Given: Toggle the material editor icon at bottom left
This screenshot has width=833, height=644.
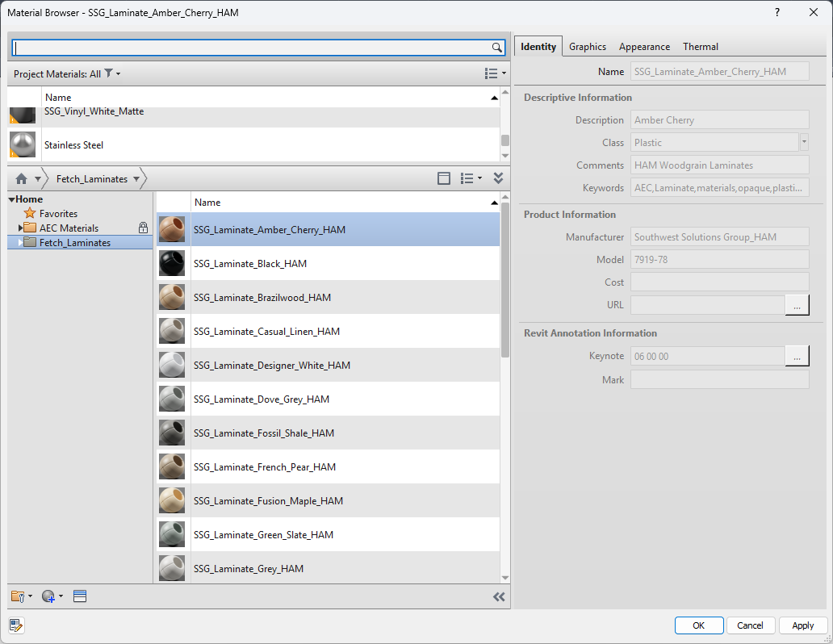Looking at the screenshot, I should [x=16, y=625].
